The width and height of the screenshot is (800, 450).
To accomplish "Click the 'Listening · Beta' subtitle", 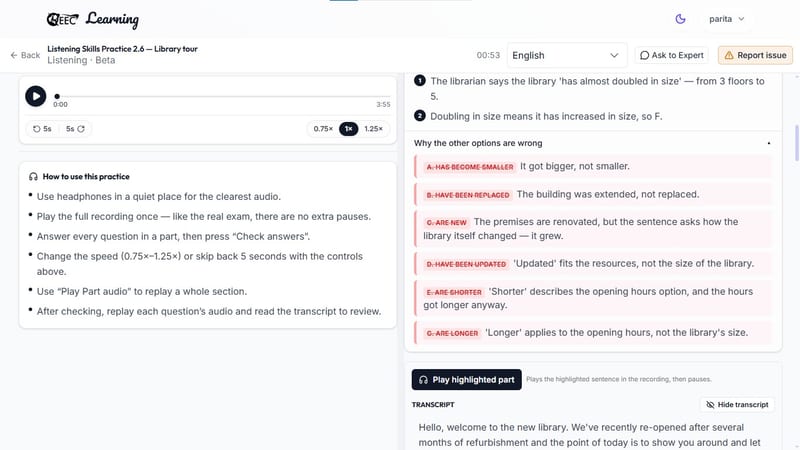I will click(81, 60).
